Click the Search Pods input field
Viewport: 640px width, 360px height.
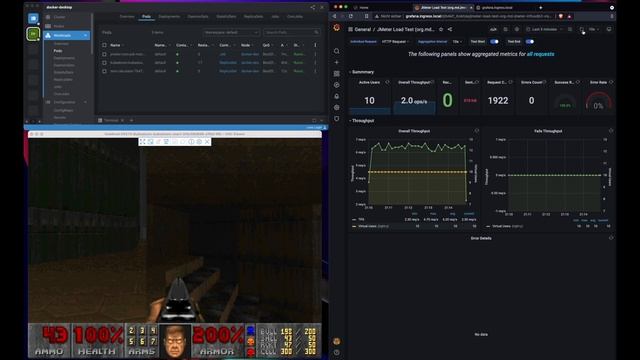[x=291, y=32]
